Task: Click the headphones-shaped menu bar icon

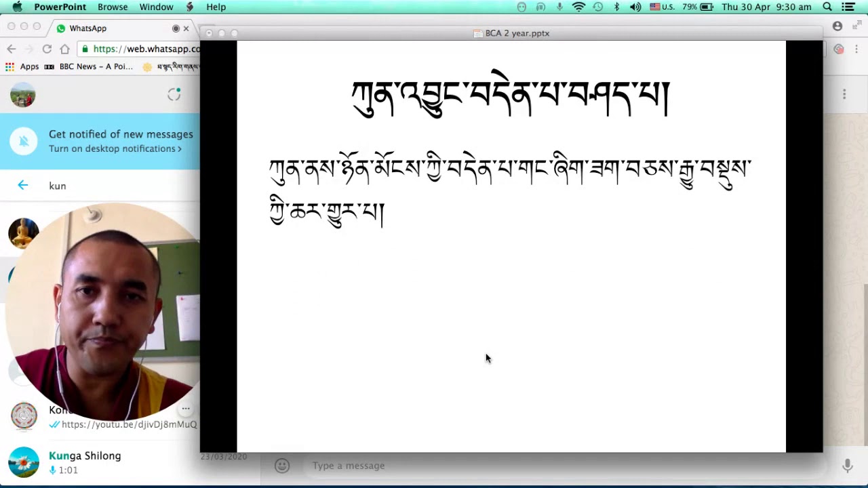Action: click(540, 7)
